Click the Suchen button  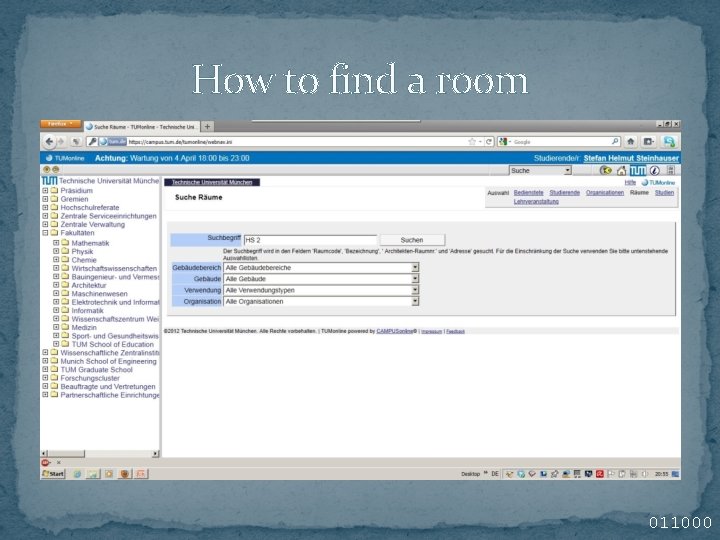coord(412,240)
